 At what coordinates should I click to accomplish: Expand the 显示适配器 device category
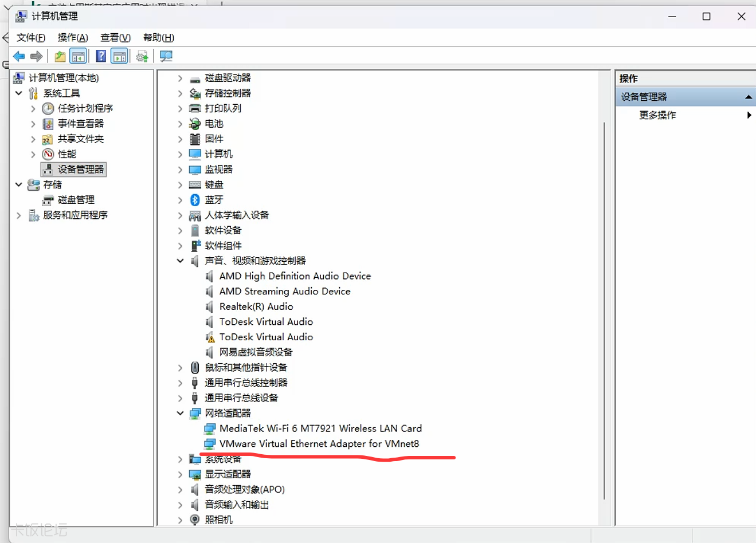point(180,474)
